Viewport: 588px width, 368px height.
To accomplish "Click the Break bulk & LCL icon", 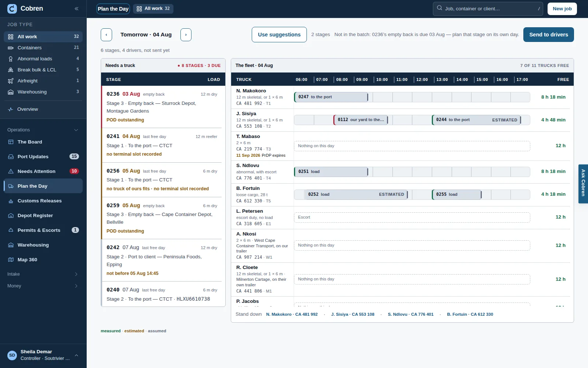I will click(x=11, y=70).
